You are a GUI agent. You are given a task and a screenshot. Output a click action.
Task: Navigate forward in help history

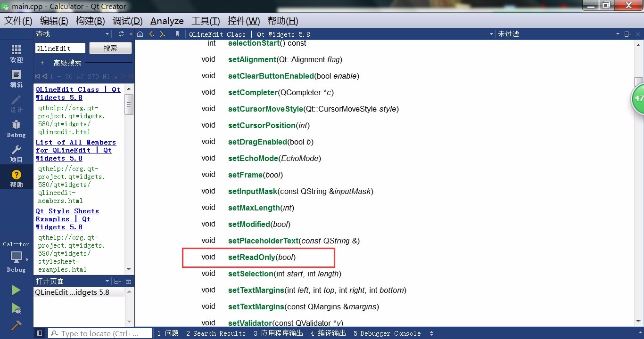tap(163, 34)
